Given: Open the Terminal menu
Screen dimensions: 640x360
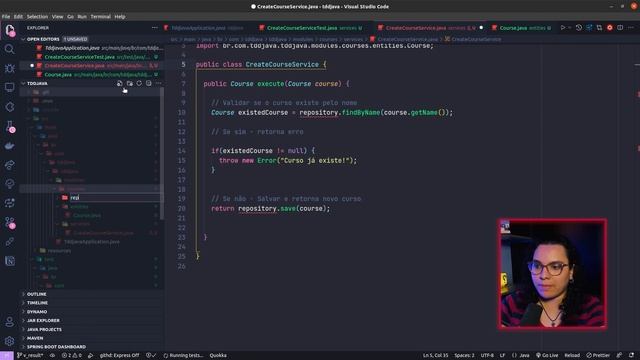Looking at the screenshot, I should click(x=100, y=17).
